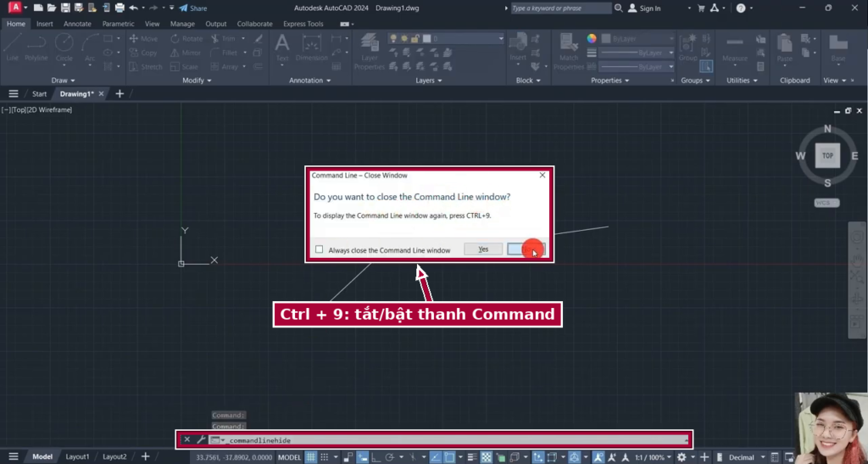Click the Plot printer icon
Viewport: 868px width, 464px height.
pyautogui.click(x=120, y=8)
